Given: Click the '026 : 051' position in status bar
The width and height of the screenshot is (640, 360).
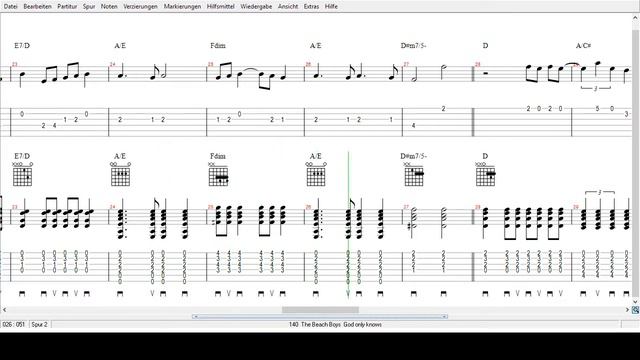Looking at the screenshot, I should coord(14,324).
